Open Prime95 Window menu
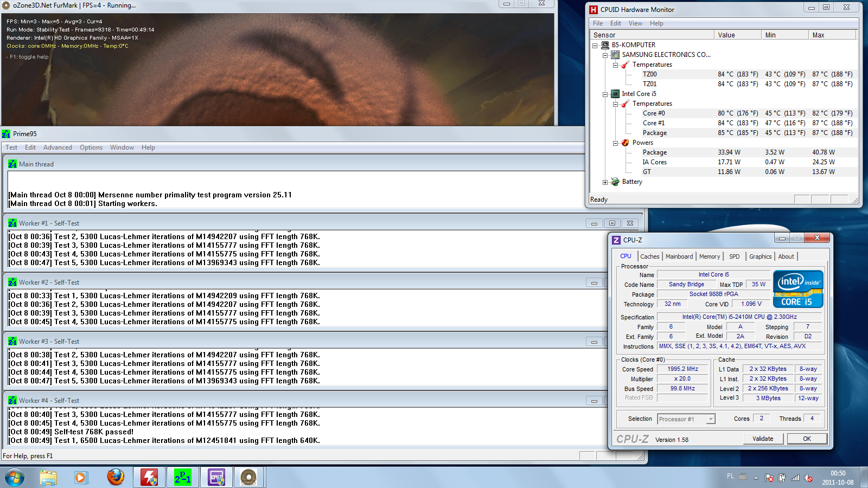868x488 pixels. click(122, 147)
